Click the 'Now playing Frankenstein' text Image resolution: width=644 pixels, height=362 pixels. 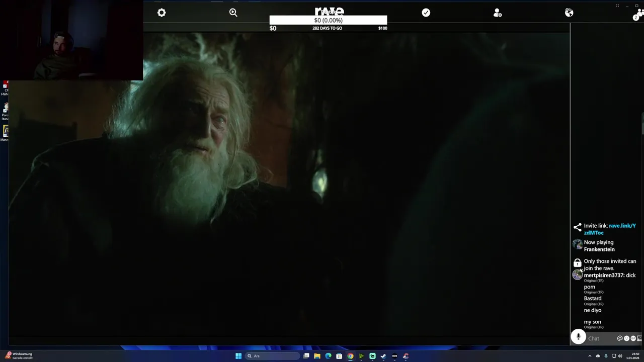coord(599,246)
